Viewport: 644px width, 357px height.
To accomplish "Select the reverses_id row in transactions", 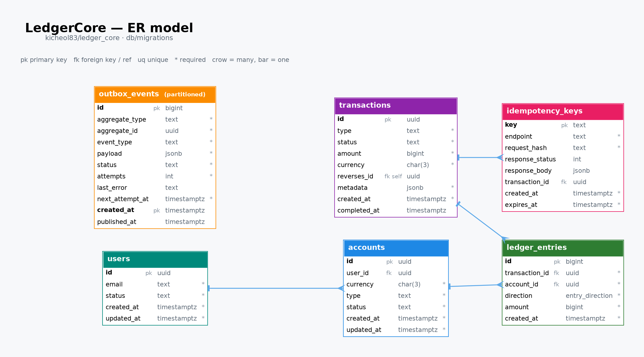I will pos(396,176).
